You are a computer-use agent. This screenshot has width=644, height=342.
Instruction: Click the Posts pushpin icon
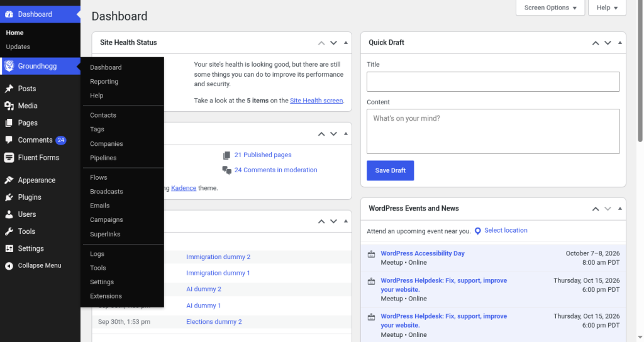click(9, 89)
